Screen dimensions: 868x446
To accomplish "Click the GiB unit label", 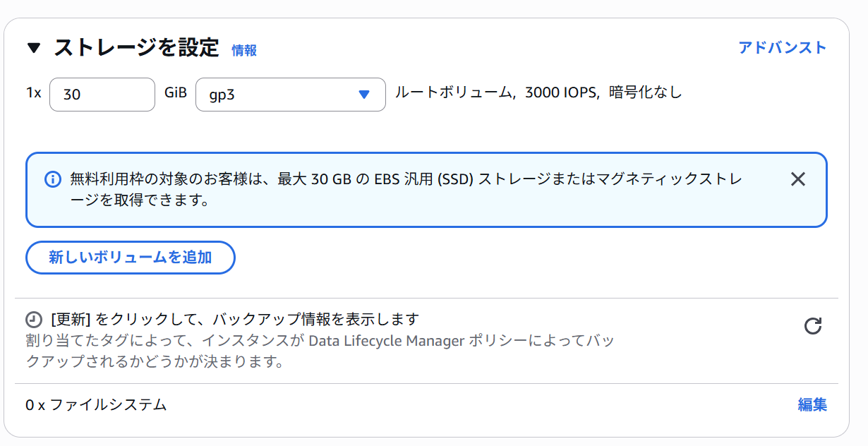I will pyautogui.click(x=175, y=92).
